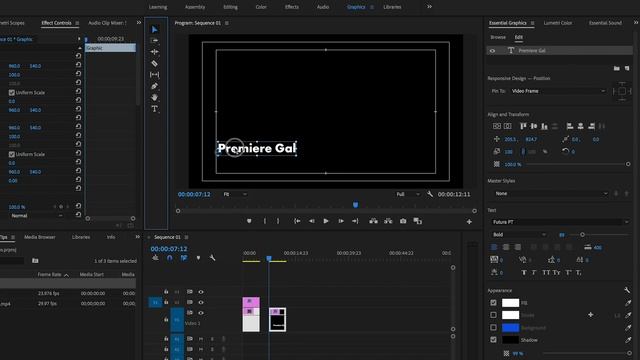This screenshot has height=360, width=640.
Task: Click the black Shadow color swatch
Action: (x=510, y=340)
